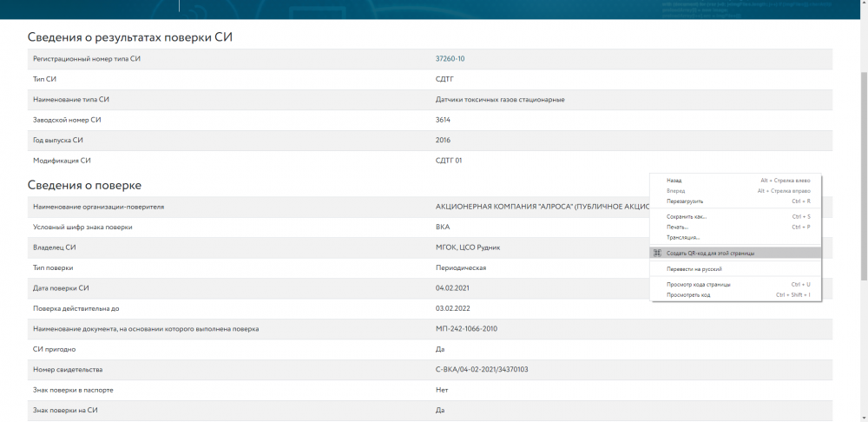Click the vertical page scrollbar
Viewport: 868px width, 422px height.
pos(862,174)
